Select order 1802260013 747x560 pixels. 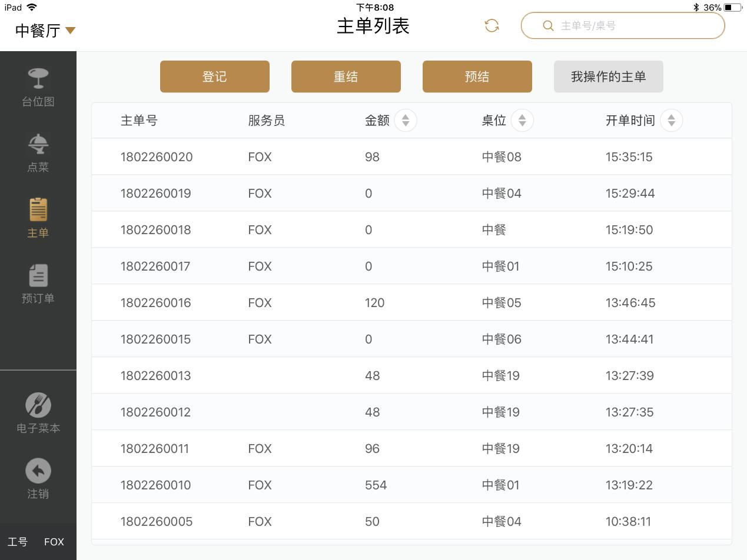pyautogui.click(x=411, y=376)
